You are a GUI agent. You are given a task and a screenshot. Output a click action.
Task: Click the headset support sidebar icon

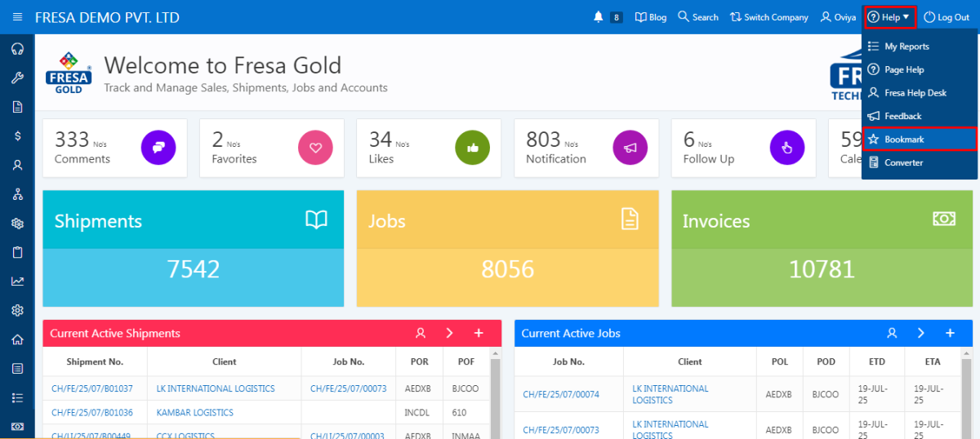tap(17, 49)
